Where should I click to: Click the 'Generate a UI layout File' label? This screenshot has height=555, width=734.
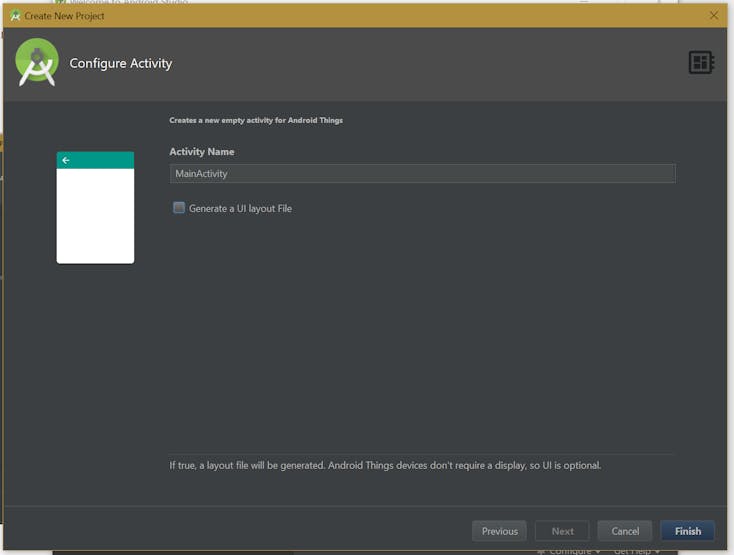click(x=240, y=209)
